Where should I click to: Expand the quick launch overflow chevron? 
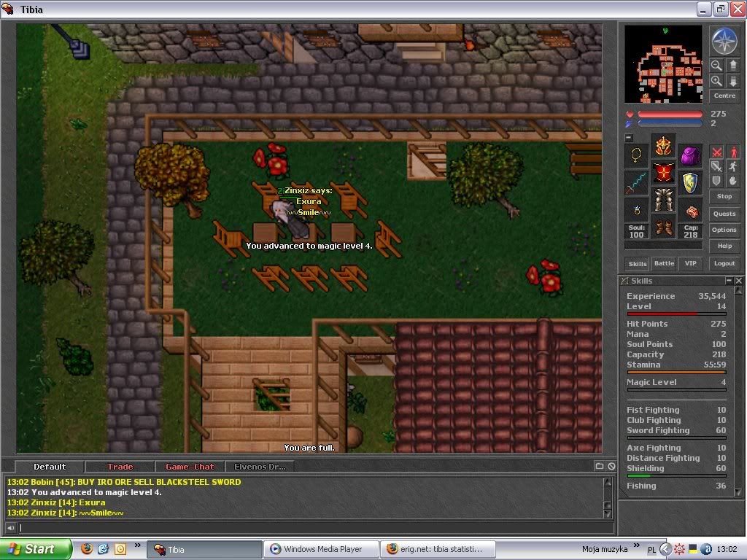pos(138,545)
